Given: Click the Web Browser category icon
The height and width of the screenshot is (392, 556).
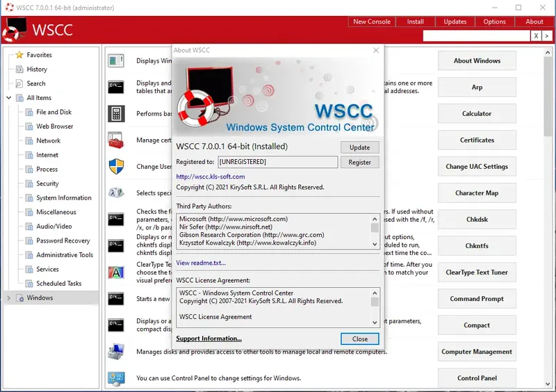Looking at the screenshot, I should point(29,126).
